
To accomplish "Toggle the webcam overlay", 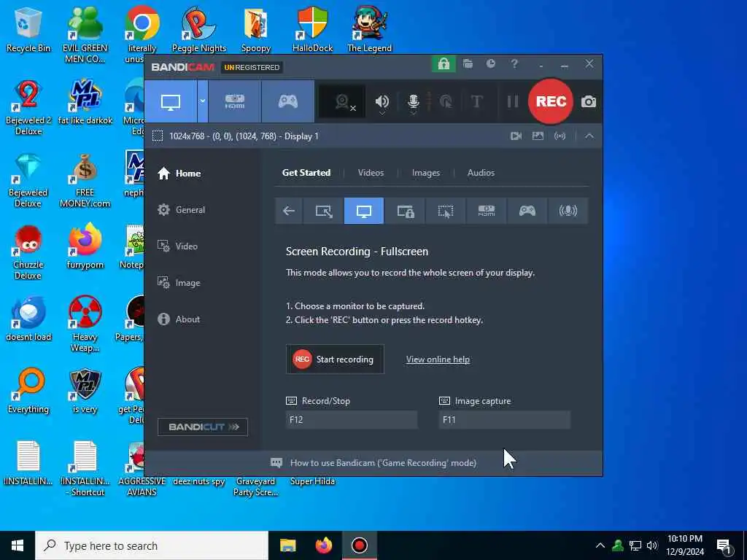I will tap(342, 101).
